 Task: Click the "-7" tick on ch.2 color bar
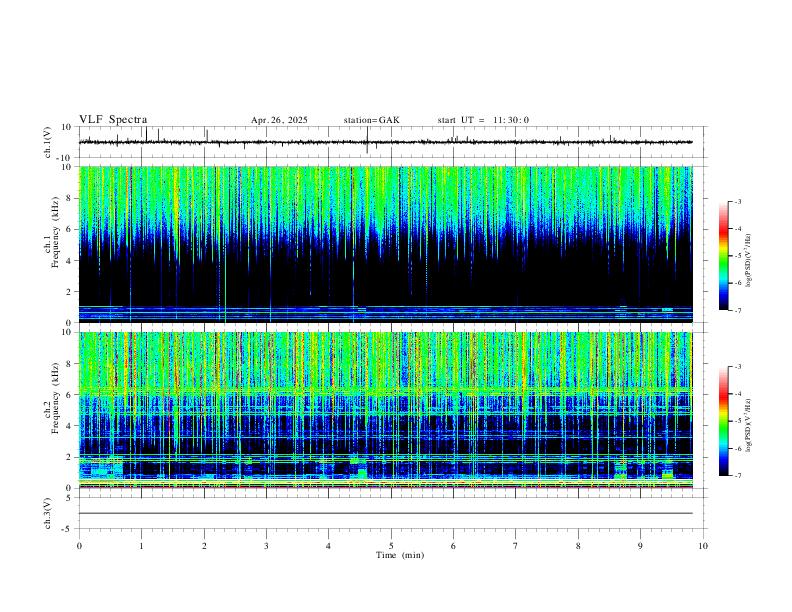737,475
